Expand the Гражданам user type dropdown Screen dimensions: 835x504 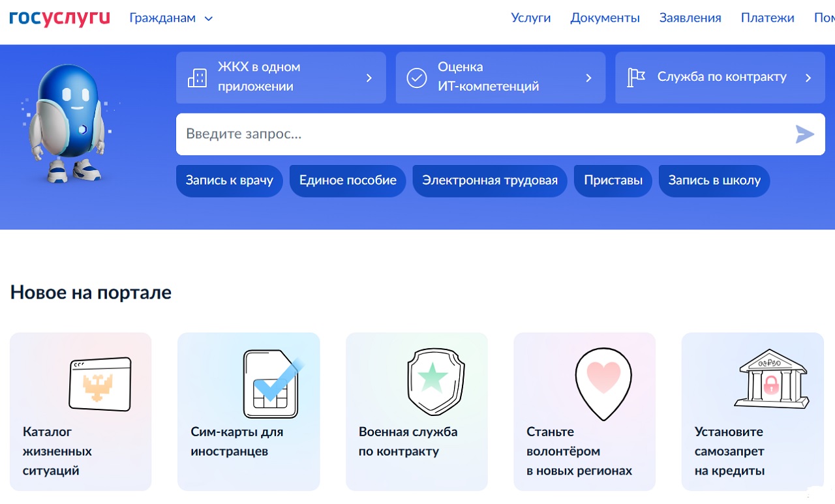(171, 18)
